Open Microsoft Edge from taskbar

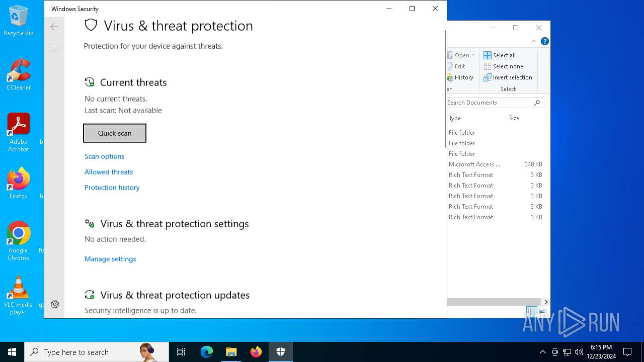[207, 352]
